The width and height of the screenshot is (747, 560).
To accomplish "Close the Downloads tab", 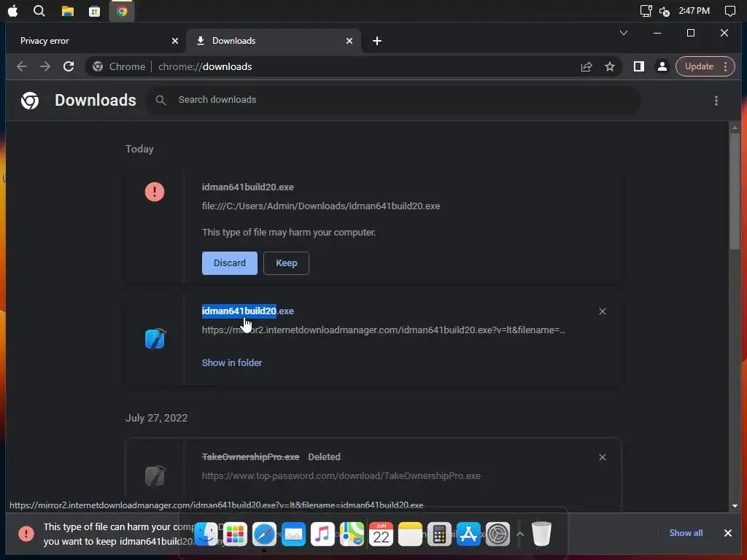I will (x=349, y=41).
